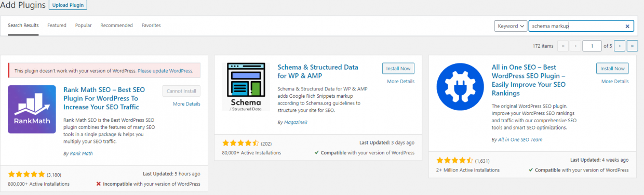
Task: Open the Keyword search type dropdown
Action: pyautogui.click(x=511, y=26)
